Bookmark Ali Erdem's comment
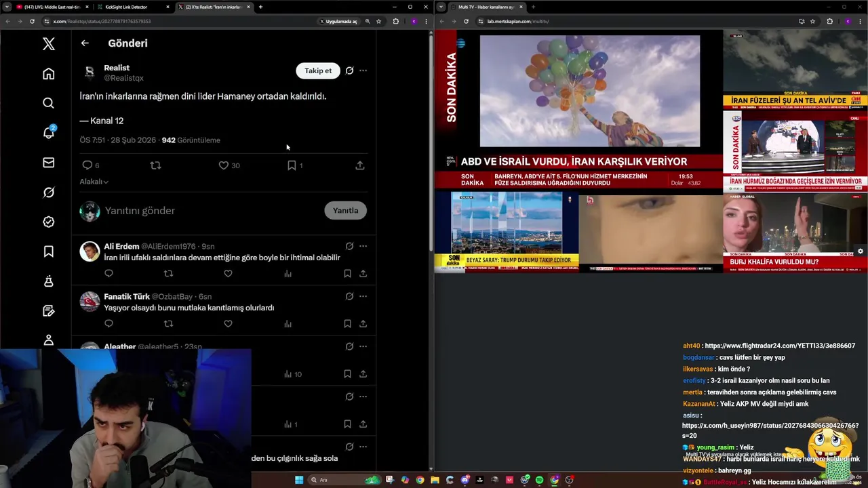 (347, 274)
